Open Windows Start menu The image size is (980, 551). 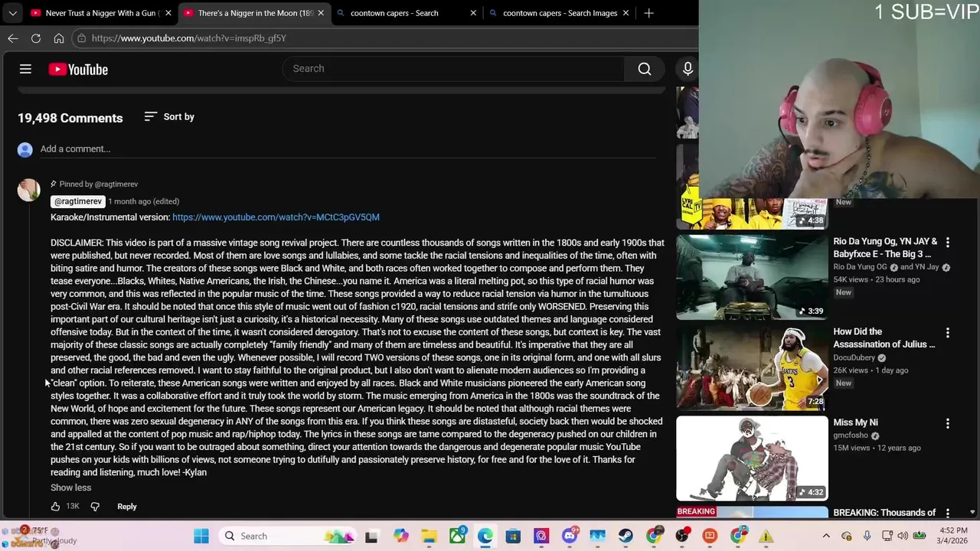(201, 536)
